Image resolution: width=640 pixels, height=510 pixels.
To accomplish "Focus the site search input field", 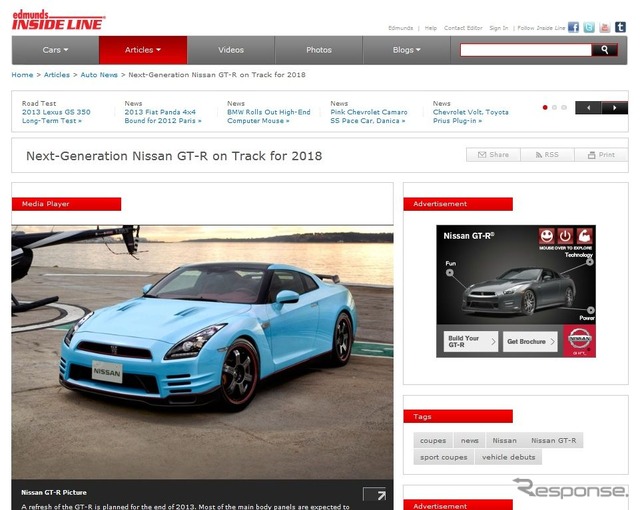I will coord(526,50).
